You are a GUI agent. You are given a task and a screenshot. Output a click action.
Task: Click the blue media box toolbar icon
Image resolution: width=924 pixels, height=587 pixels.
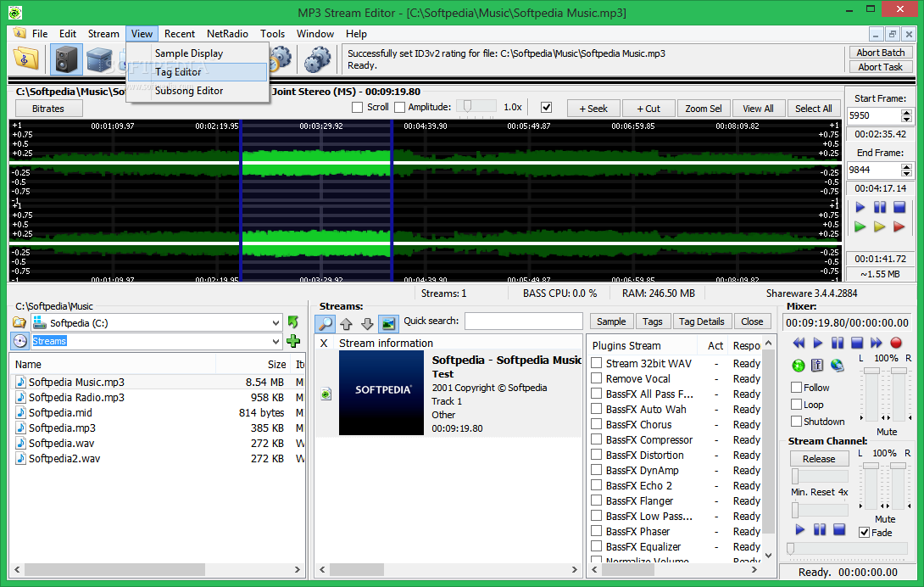(x=99, y=59)
